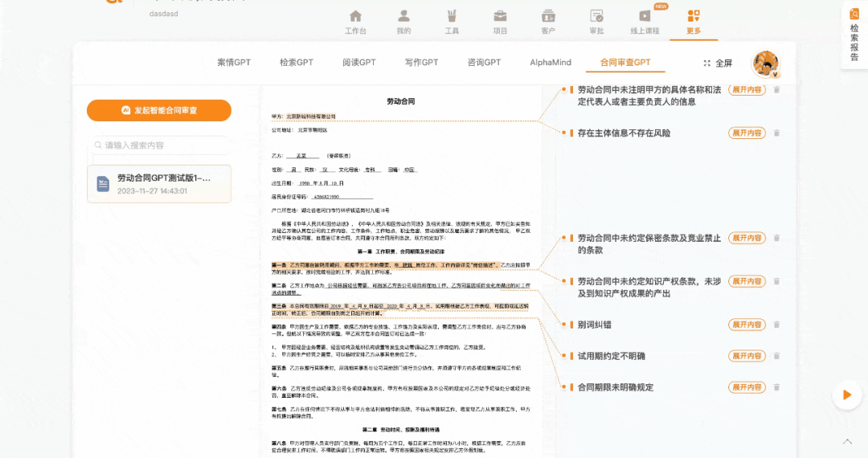Open the 客户 clients icon

click(548, 17)
